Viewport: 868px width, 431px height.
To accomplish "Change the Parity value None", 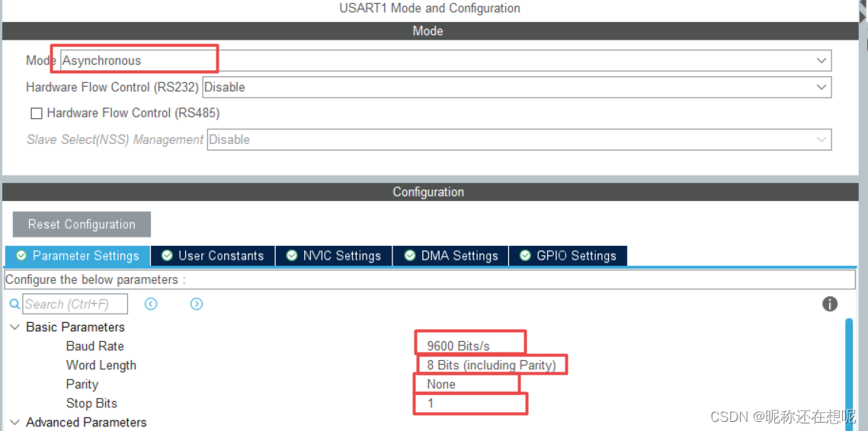I will coord(441,384).
